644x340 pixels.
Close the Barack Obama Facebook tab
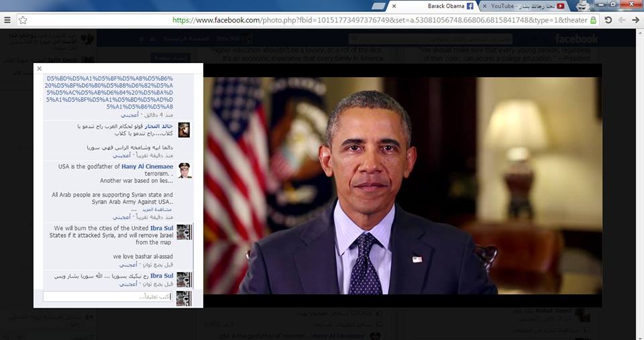(394, 6)
